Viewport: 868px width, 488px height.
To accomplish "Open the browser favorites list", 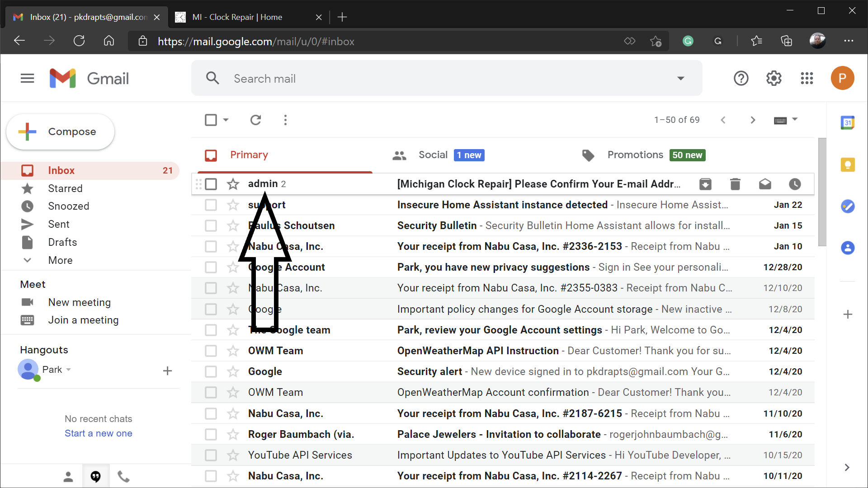I will click(x=756, y=41).
